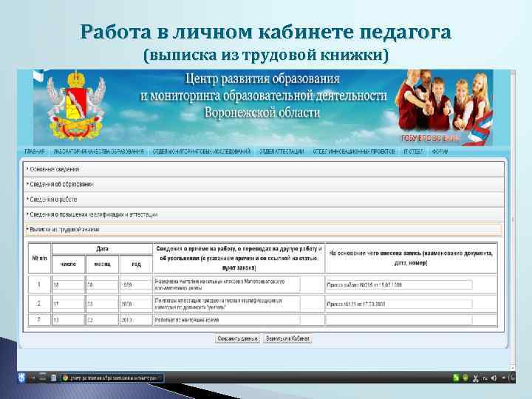Collapse the Выписка из трудовой книжки section
Screen dimensions: 532x399
[264, 229]
